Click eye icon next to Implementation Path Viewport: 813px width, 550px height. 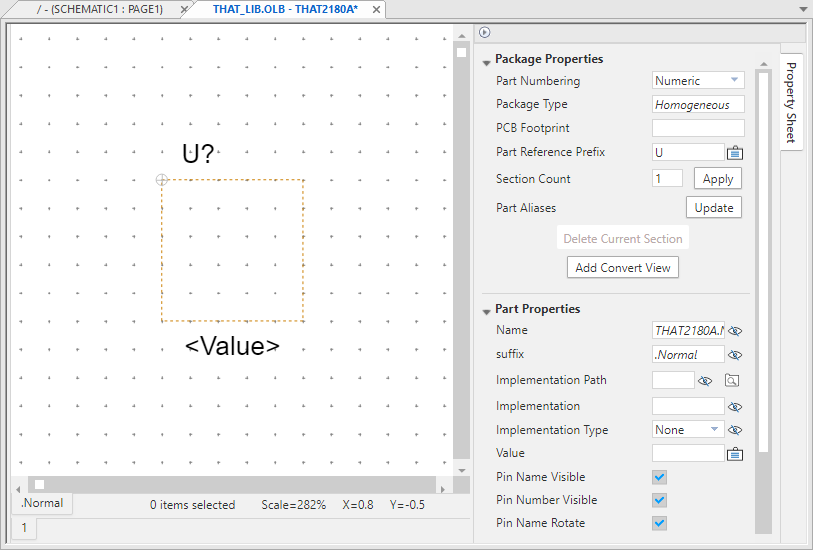pyautogui.click(x=704, y=381)
